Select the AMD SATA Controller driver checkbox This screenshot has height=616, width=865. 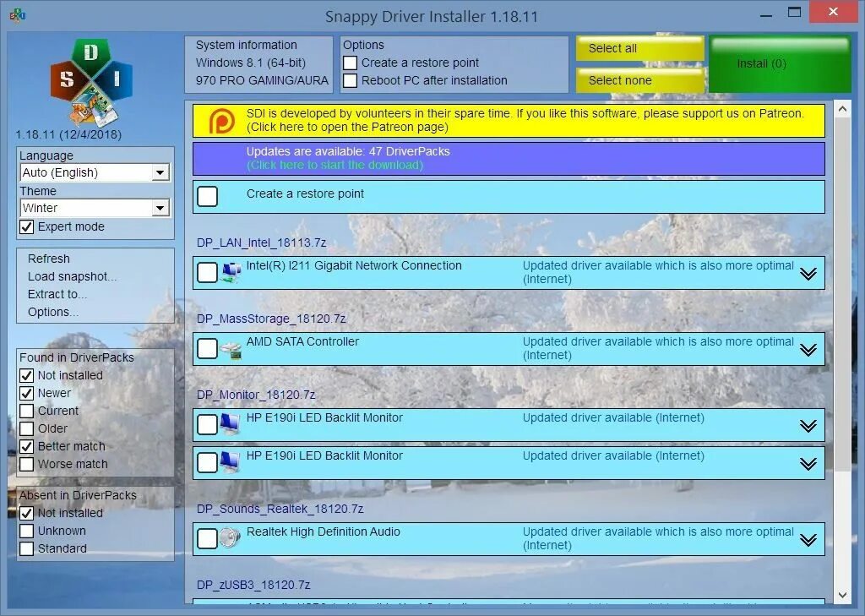(x=208, y=348)
